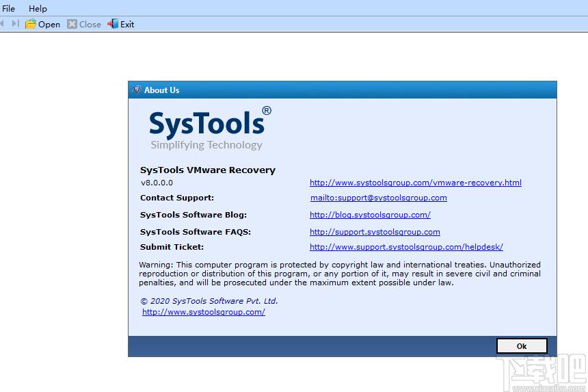Image resolution: width=588 pixels, height=392 pixels.
Task: Click the About Us dialog title icon
Action: coord(137,90)
